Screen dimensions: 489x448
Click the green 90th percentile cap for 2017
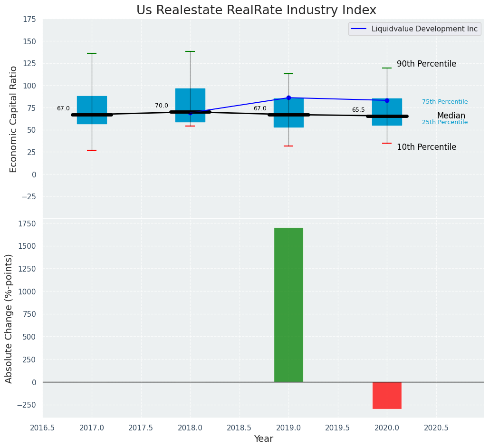click(x=92, y=53)
